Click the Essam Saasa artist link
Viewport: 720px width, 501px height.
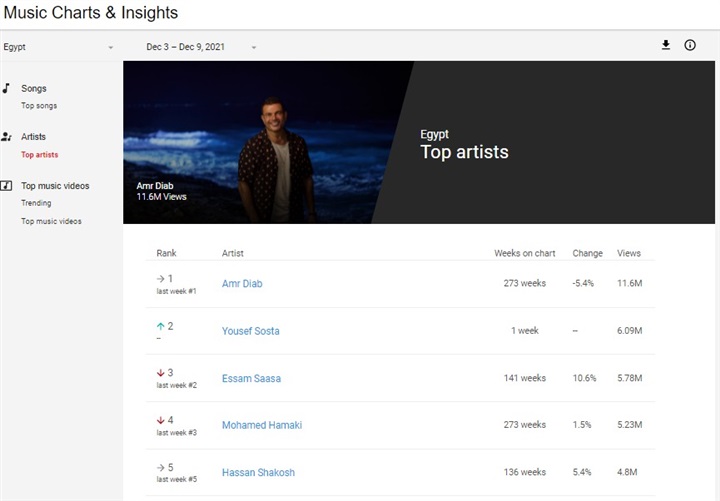[x=251, y=379]
